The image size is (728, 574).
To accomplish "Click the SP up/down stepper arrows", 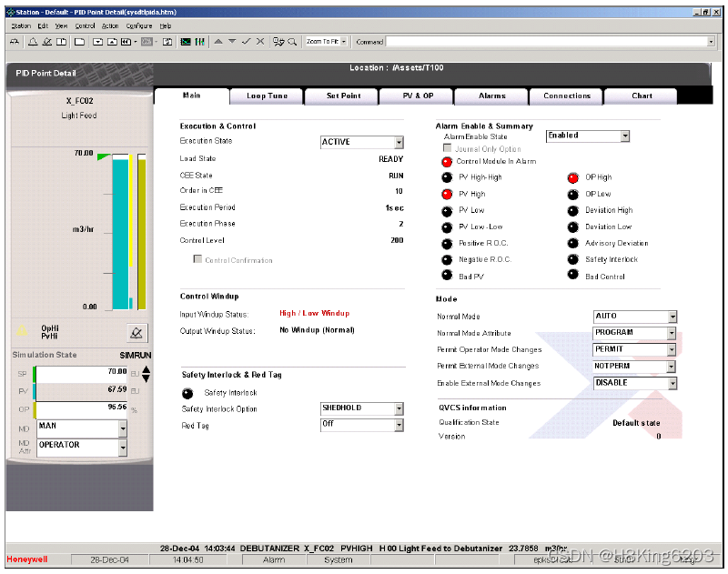I will pos(146,374).
